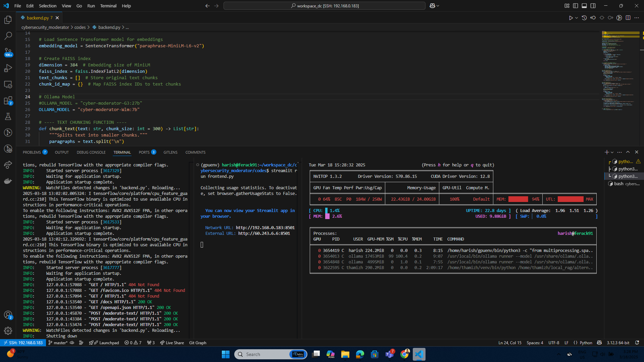Open File Explorer from taskbar

[x=345, y=354]
